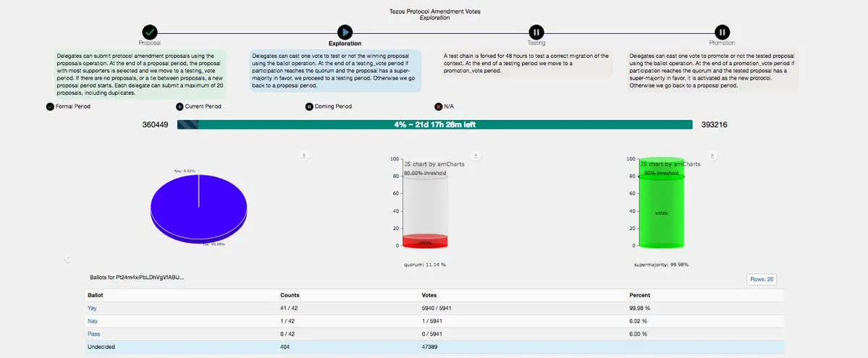The image size is (868, 358).
Task: Open export menu of supermajority chart
Action: click(x=712, y=156)
